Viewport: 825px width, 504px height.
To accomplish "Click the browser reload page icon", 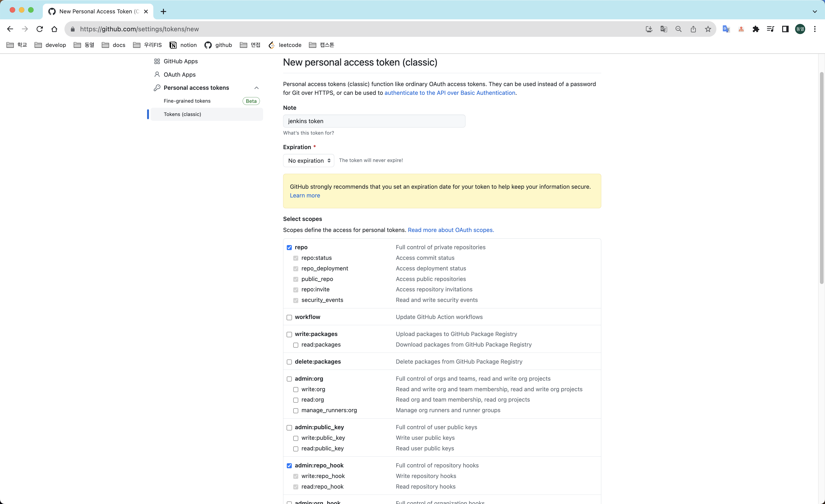I will pyautogui.click(x=40, y=29).
